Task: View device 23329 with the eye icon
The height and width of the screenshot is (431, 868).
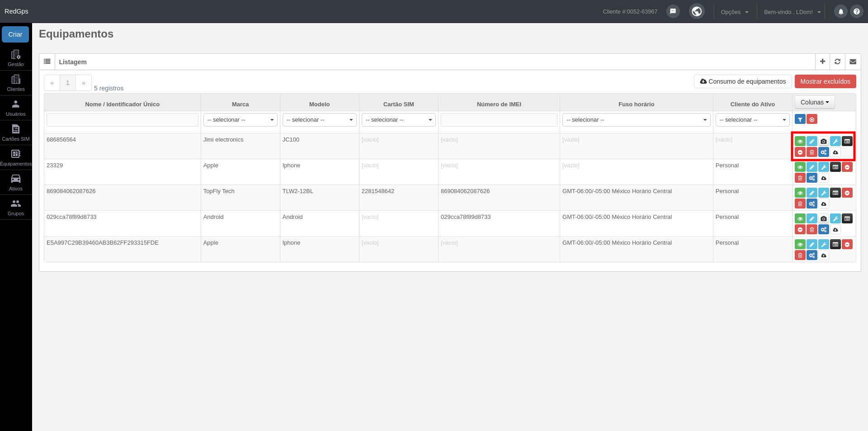Action: (800, 167)
